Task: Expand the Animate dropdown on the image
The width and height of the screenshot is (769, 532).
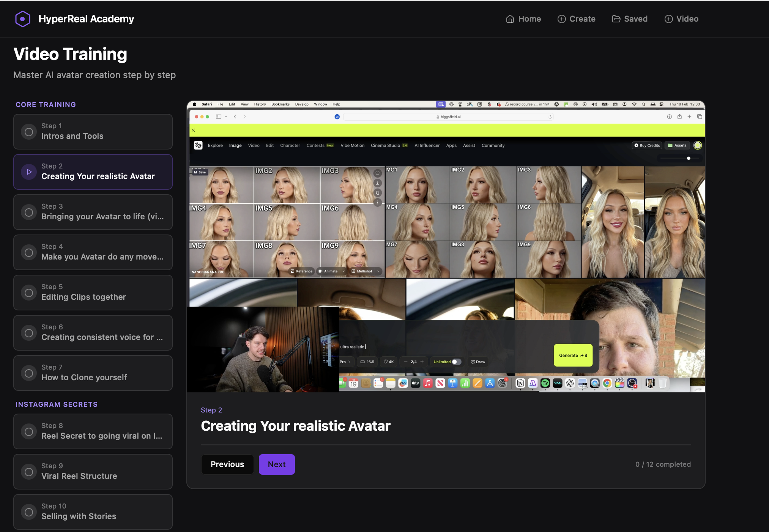Action: [344, 271]
